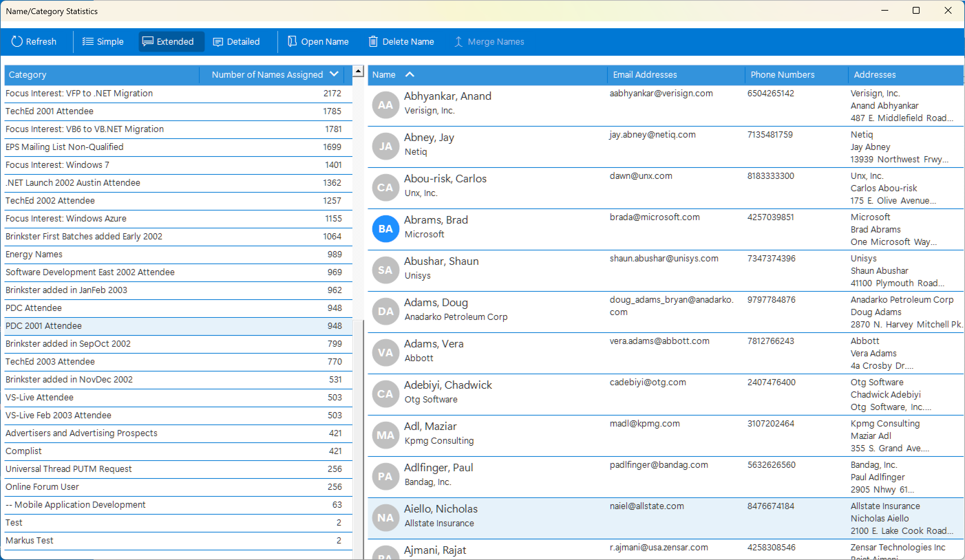
Task: Click Open Name in the toolbar
Action: 318,41
